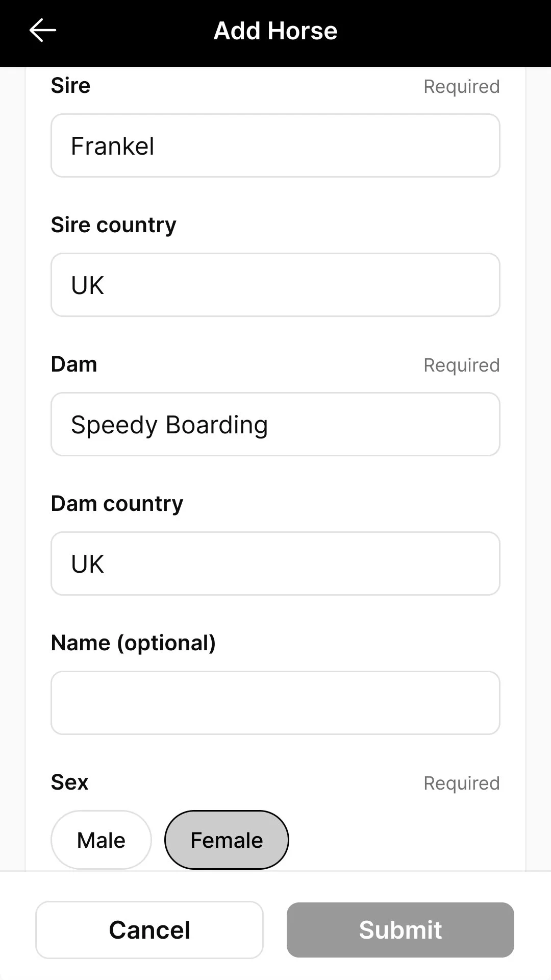Click the Add Horse header title
This screenshot has height=980, width=551.
tap(275, 31)
